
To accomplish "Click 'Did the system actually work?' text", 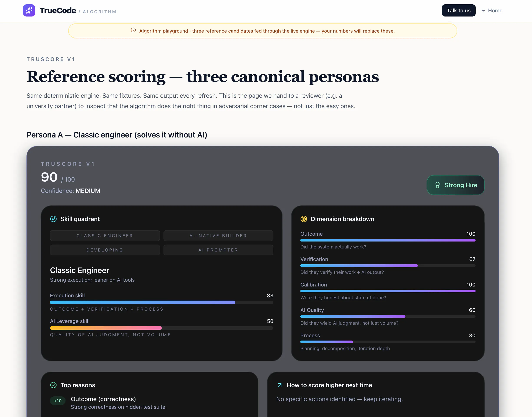I will point(333,247).
